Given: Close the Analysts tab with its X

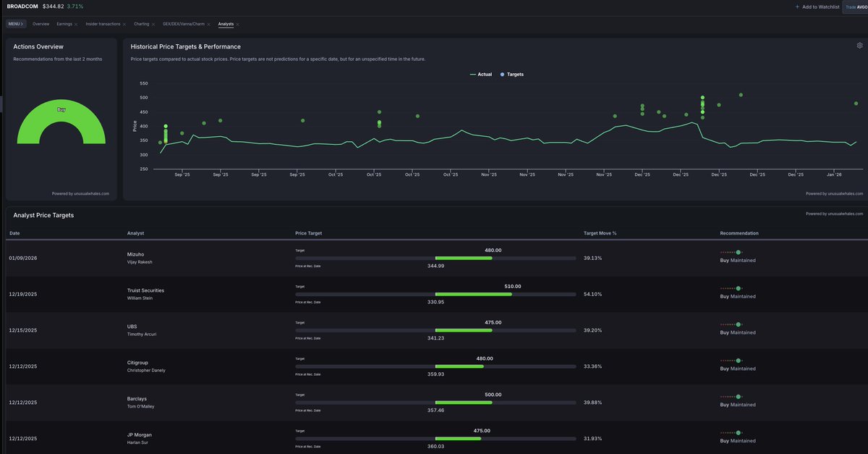Looking at the screenshot, I should [x=237, y=24].
